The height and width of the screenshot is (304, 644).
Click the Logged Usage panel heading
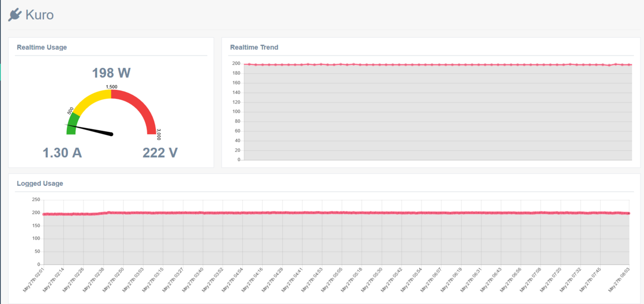point(40,183)
